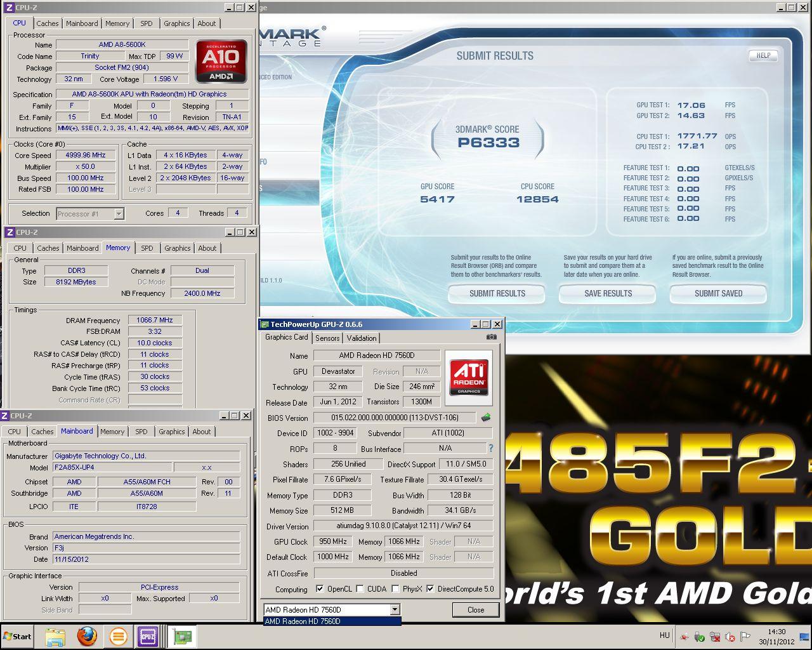Image resolution: width=812 pixels, height=650 pixels.
Task: Toggle the PhysX checkbox in GPU-Z
Action: pyautogui.click(x=395, y=589)
